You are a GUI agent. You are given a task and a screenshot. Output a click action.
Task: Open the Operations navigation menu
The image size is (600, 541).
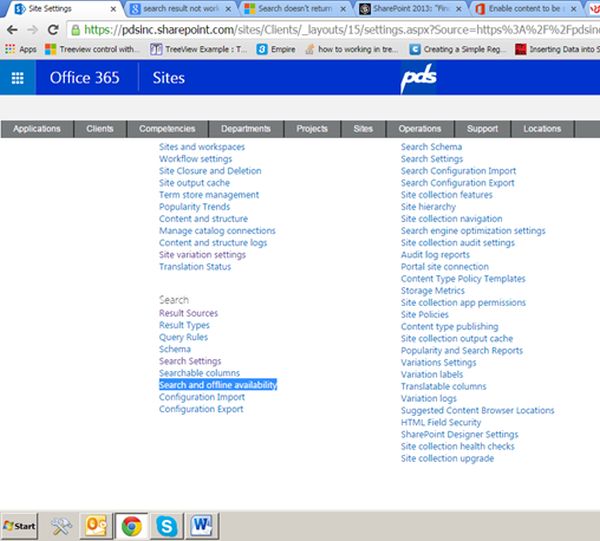(x=420, y=129)
